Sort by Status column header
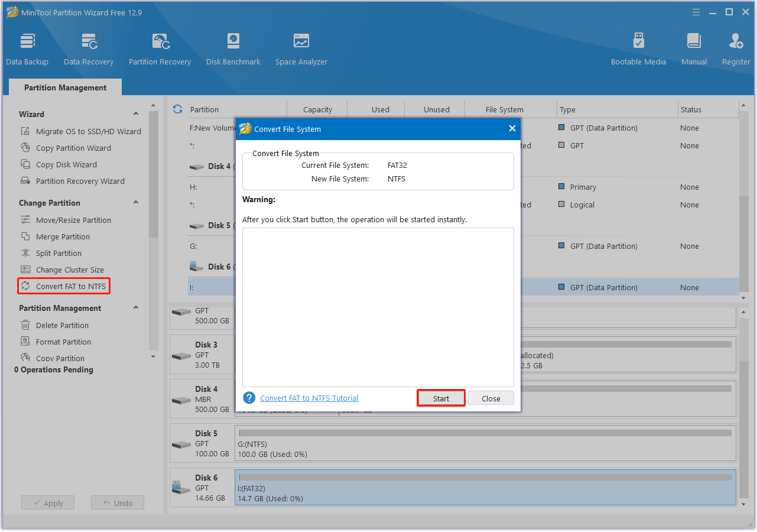 pyautogui.click(x=691, y=109)
